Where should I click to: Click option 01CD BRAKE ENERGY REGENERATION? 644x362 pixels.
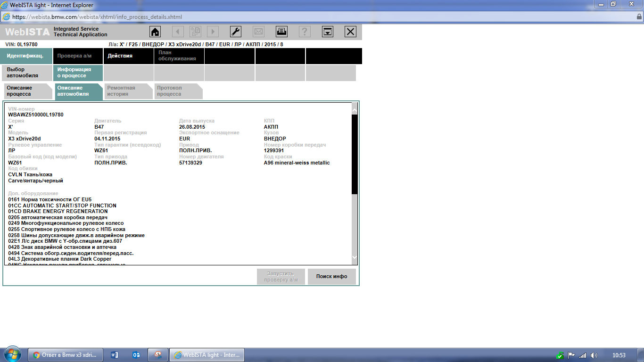58,211
